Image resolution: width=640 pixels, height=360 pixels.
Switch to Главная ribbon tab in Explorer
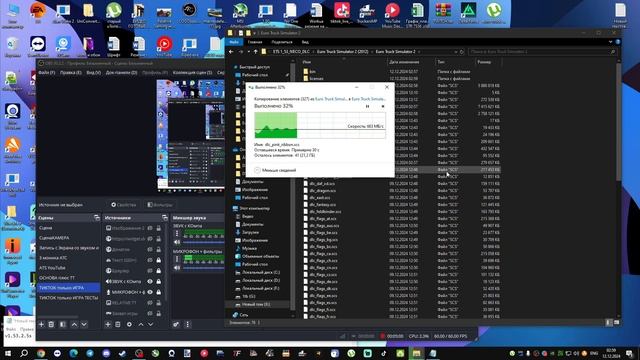point(255,42)
